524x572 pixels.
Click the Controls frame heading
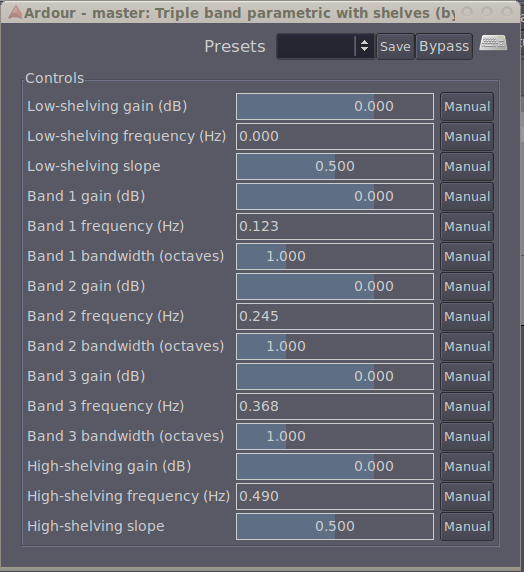click(x=54, y=78)
